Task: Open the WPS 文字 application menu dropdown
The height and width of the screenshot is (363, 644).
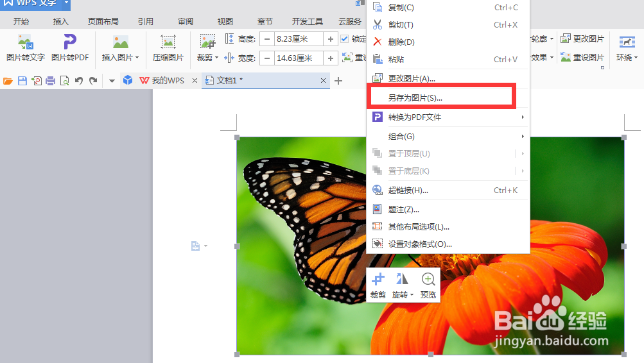Action: [66, 3]
